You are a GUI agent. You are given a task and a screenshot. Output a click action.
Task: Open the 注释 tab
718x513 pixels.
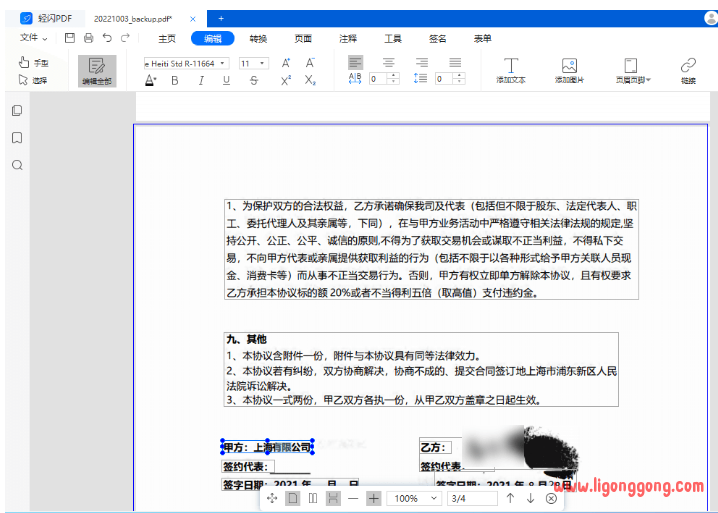(348, 38)
